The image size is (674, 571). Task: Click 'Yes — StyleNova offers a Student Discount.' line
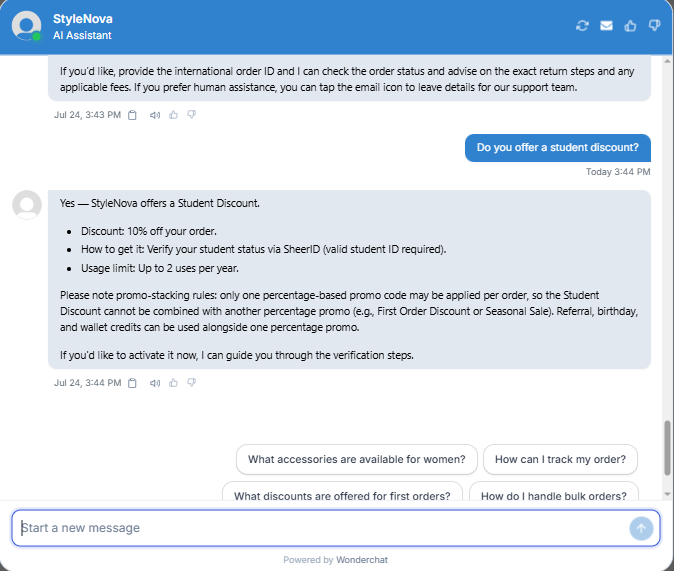[159, 203]
